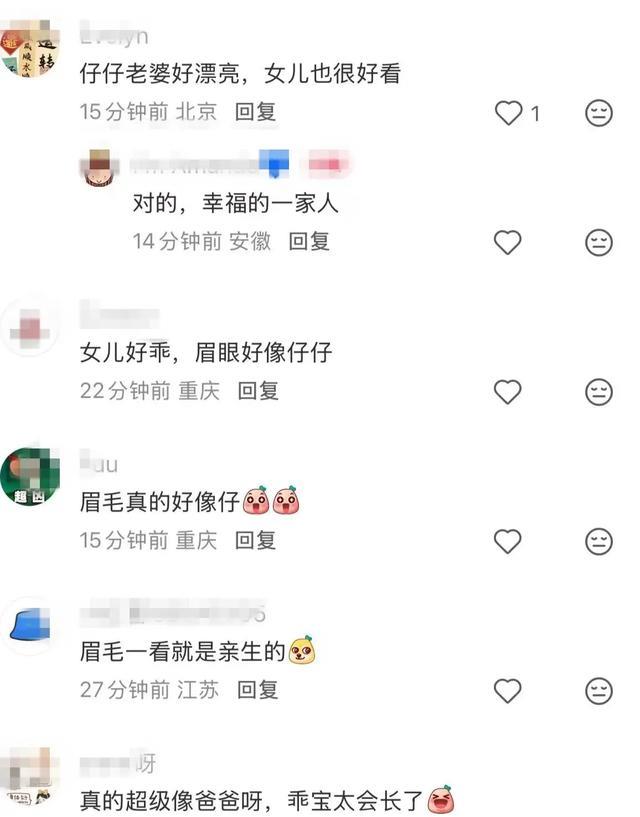This screenshot has height=817, width=640.
Task: Like the 女儿好乖 comment
Action: click(x=508, y=392)
